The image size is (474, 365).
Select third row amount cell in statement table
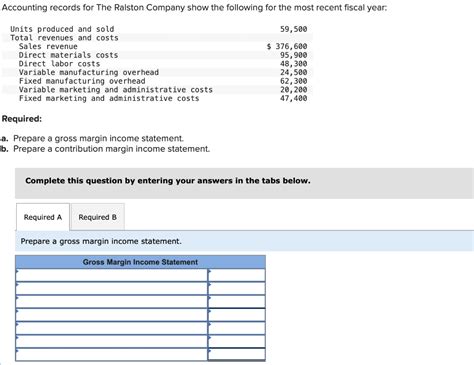[x=237, y=302]
